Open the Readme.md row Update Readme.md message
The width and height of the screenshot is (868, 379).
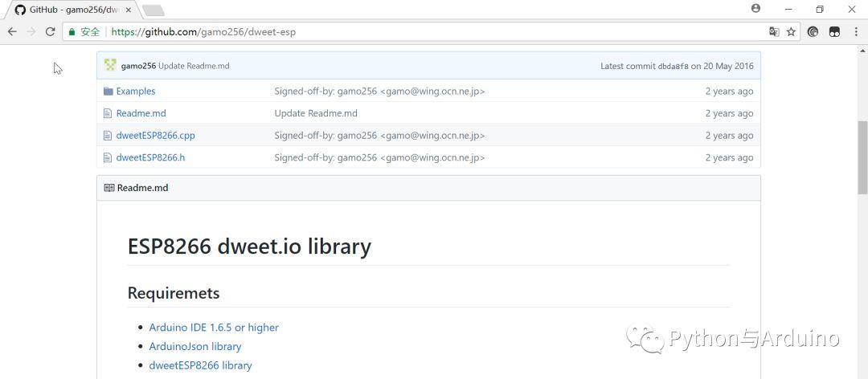tap(316, 113)
